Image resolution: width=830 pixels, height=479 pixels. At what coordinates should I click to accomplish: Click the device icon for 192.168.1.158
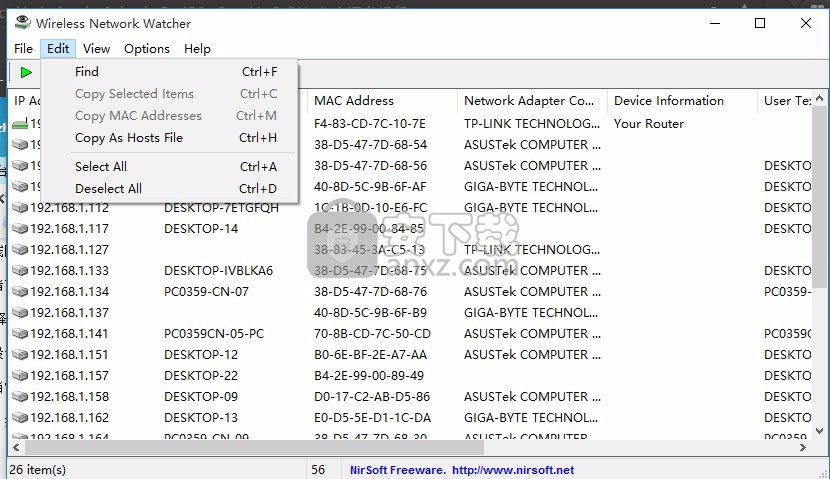[x=20, y=396]
